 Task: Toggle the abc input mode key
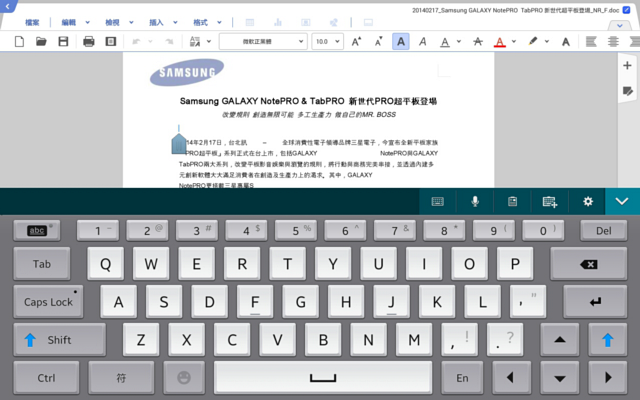click(x=37, y=231)
